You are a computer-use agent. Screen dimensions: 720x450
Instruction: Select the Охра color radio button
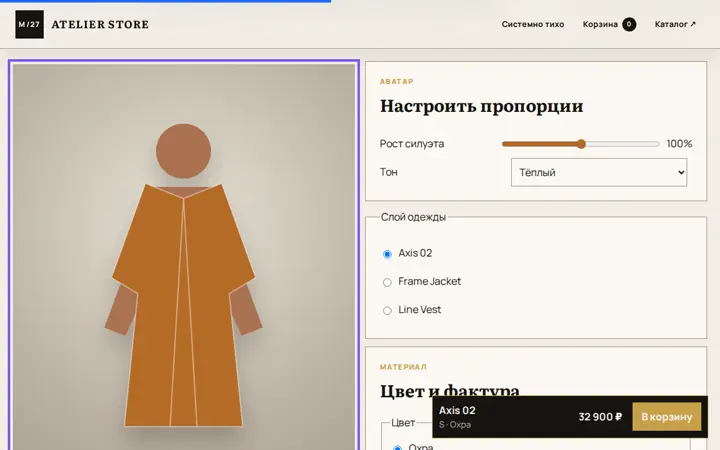coord(397,447)
